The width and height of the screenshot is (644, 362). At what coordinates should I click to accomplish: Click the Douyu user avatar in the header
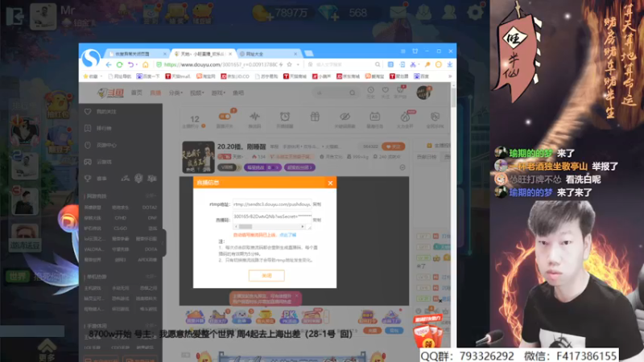[423, 93]
